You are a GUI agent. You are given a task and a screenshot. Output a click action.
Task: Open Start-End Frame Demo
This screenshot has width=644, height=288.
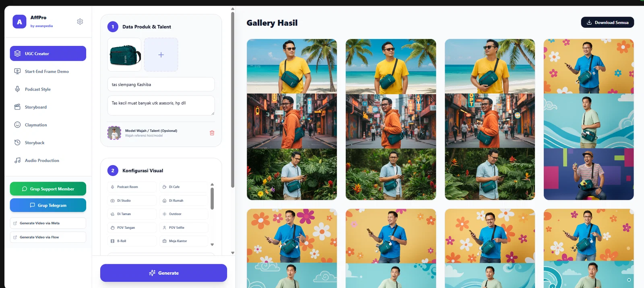click(47, 72)
